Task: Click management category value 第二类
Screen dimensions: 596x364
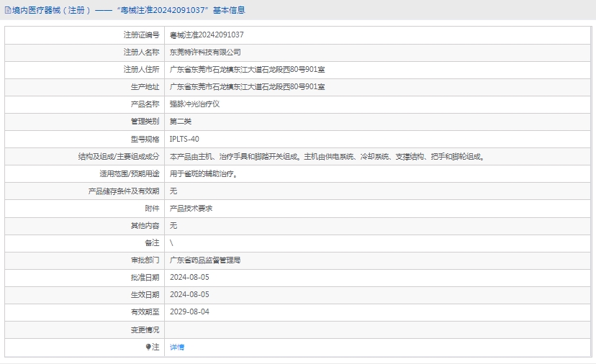Action: (x=180, y=122)
